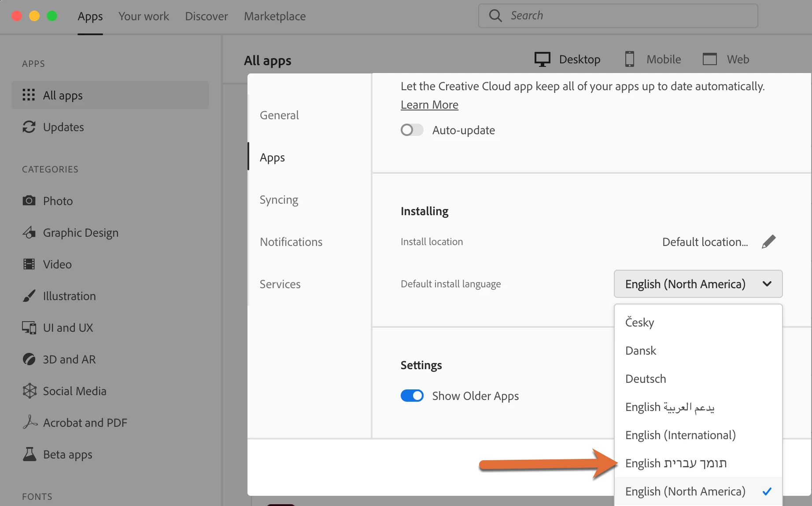The image size is (812, 506).
Task: Open the Video category label
Action: [57, 264]
